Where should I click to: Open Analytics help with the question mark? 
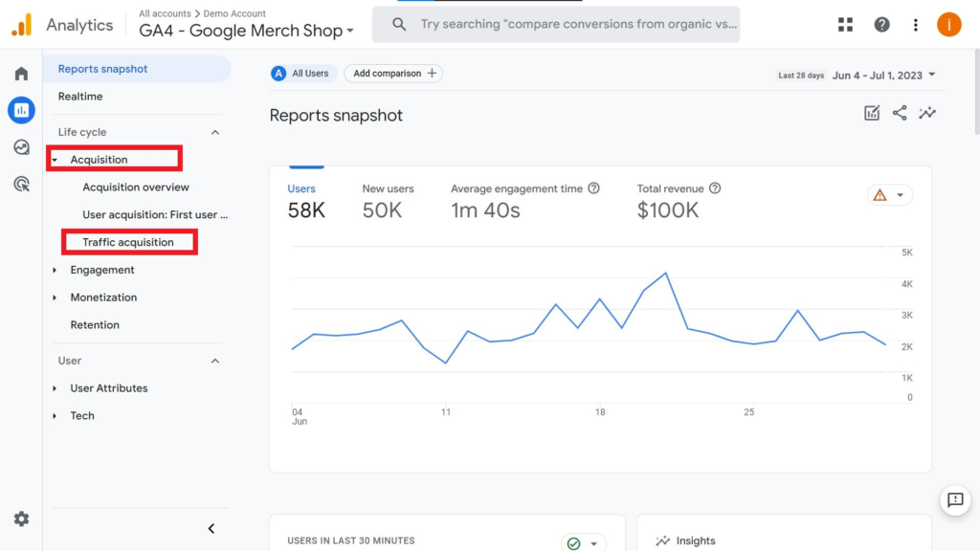click(881, 24)
